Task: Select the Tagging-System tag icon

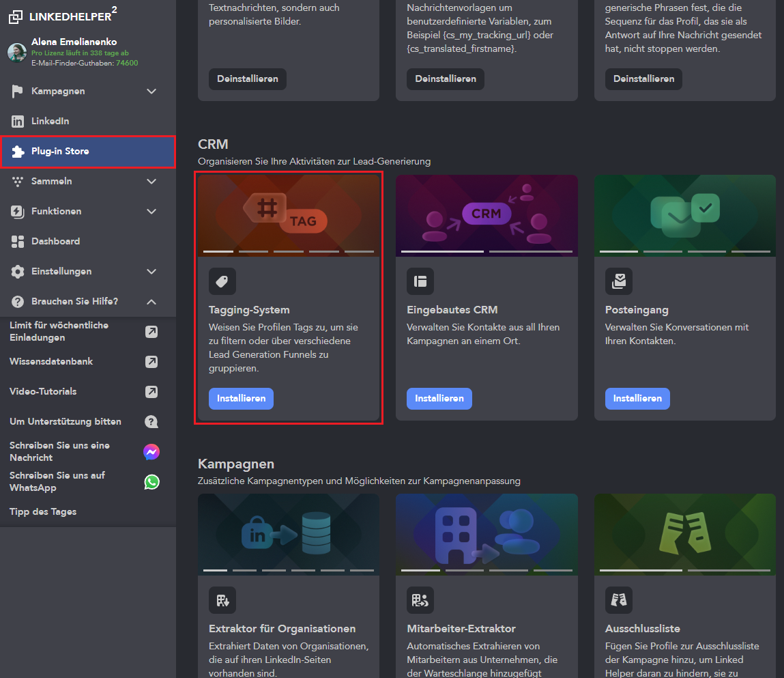Action: coord(222,281)
